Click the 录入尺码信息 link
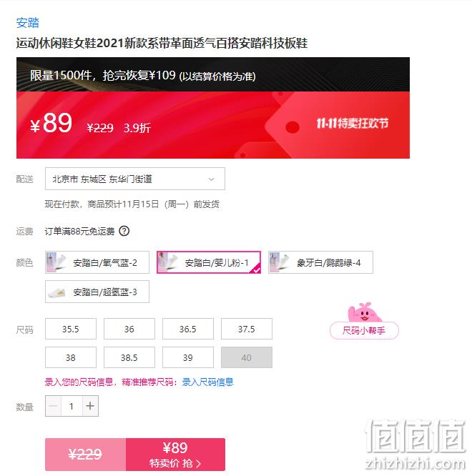472x476 pixels. (x=208, y=382)
